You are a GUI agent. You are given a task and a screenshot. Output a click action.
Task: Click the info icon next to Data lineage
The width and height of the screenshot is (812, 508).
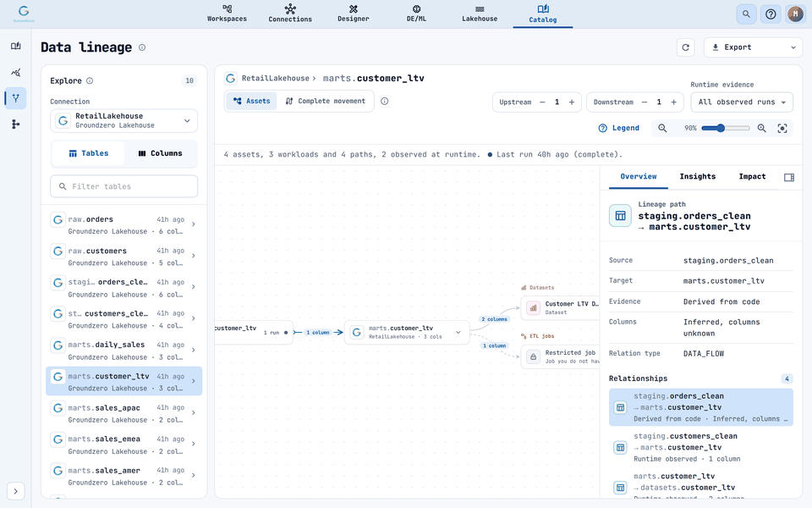142,47
